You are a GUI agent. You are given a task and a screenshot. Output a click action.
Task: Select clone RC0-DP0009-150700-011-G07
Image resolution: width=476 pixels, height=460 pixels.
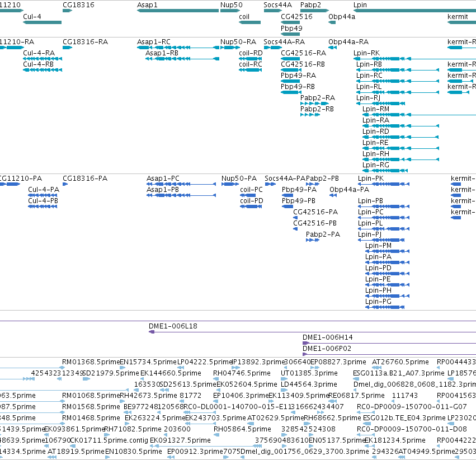click(412, 407)
